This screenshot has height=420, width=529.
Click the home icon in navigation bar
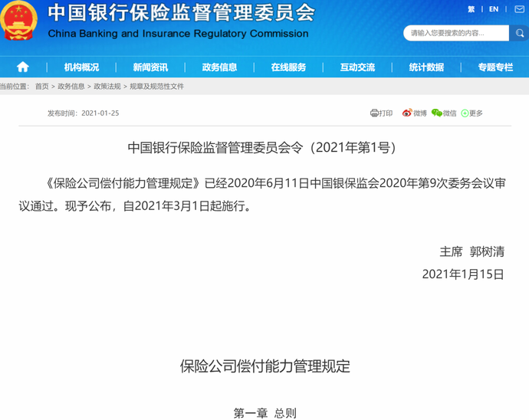pos(22,67)
